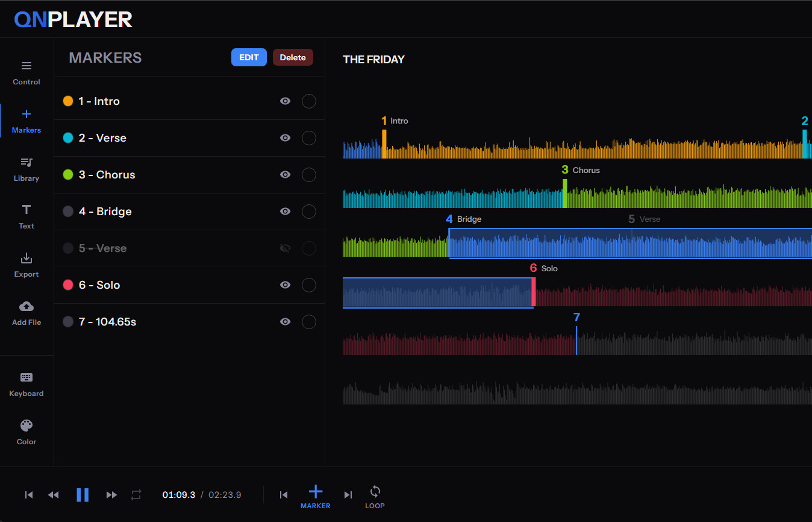Hide marker 6 - Solo with eye icon
Image resolution: width=812 pixels, height=522 pixels.
286,285
